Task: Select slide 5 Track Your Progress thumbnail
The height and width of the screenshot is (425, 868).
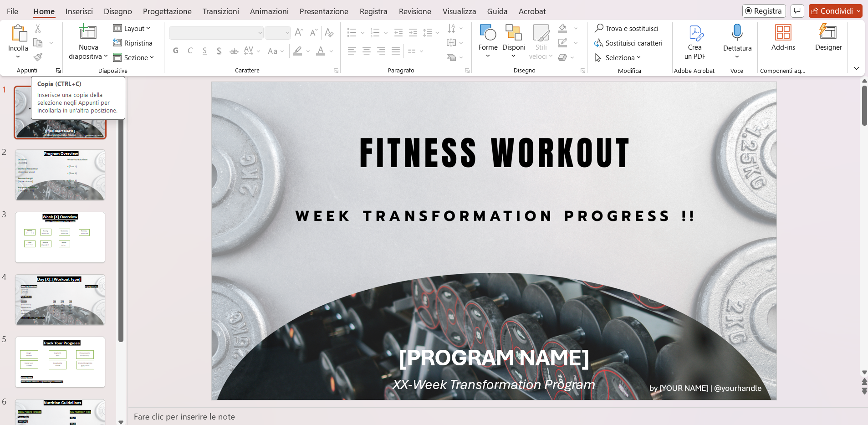Action: [60, 362]
